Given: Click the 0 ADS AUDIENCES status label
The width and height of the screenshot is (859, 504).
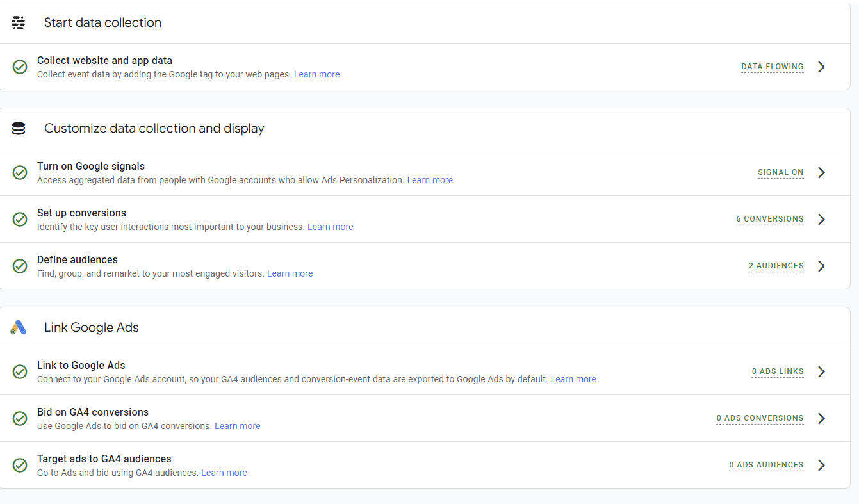Looking at the screenshot, I should 766,465.
